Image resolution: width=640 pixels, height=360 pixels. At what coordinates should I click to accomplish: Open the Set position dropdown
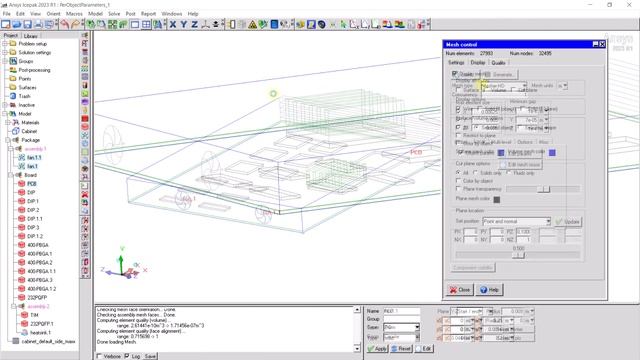coord(516,221)
